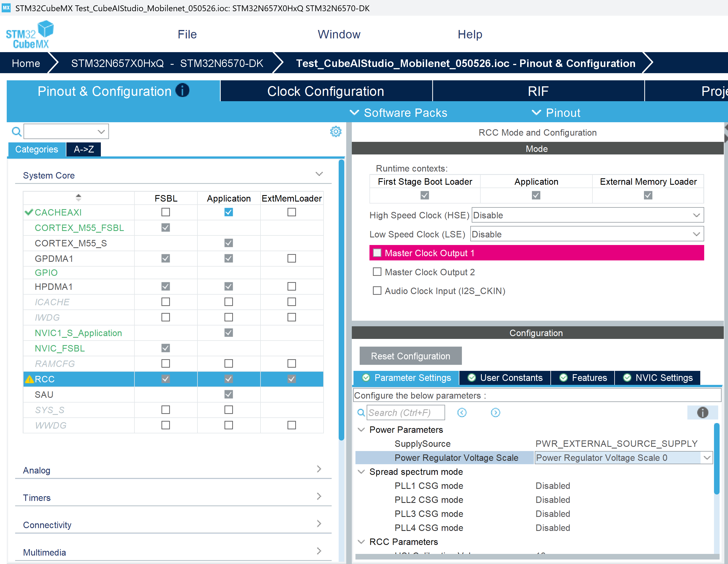728x564 pixels.
Task: Expand the Timers category
Action: (319, 496)
